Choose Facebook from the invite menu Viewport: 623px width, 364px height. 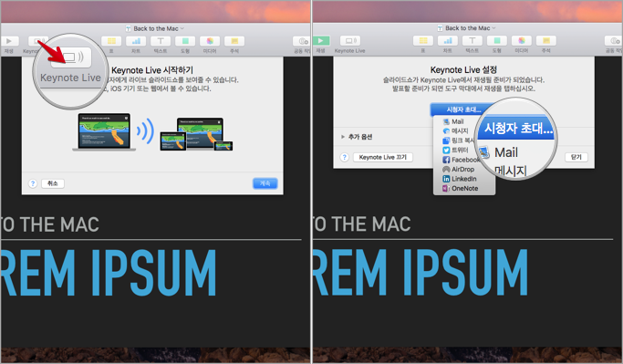[x=461, y=160]
